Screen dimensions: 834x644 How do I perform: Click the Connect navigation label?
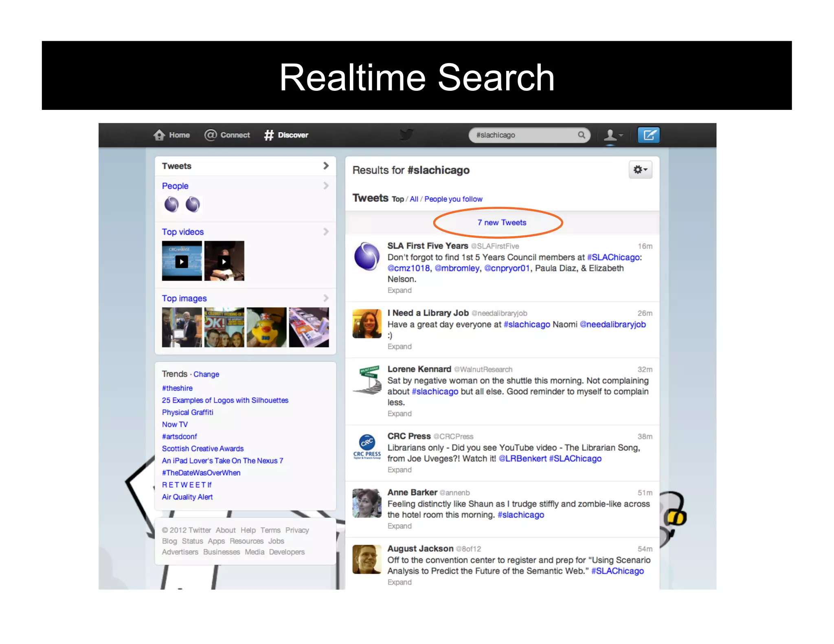pyautogui.click(x=235, y=135)
